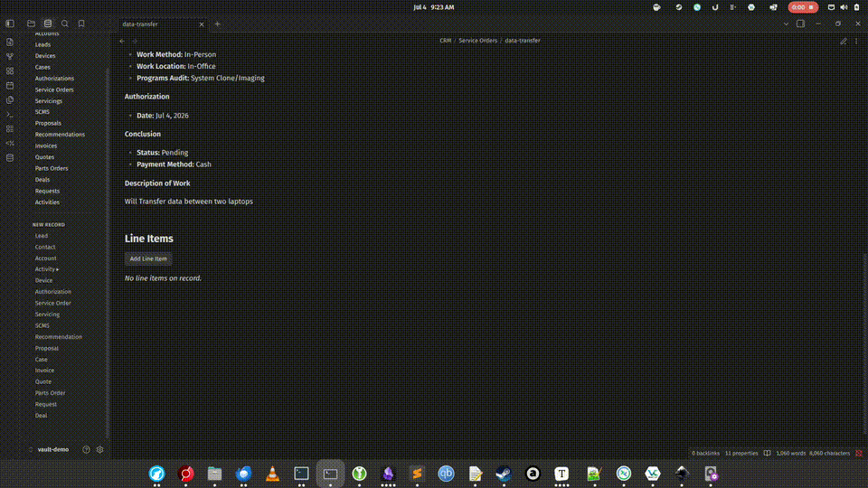868x488 pixels.
Task: Open the vault-demo vault switcher
Action: 49,450
